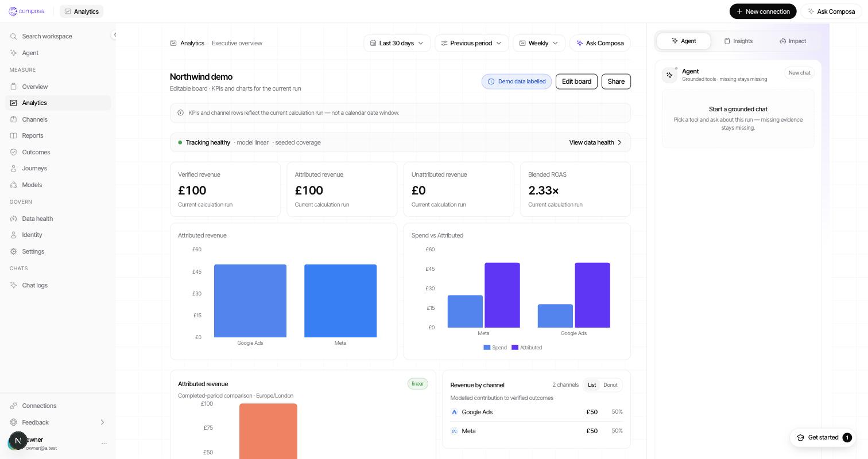Viewport: 868px width, 459px height.
Task: Toggle the Attributed legend series
Action: point(527,348)
